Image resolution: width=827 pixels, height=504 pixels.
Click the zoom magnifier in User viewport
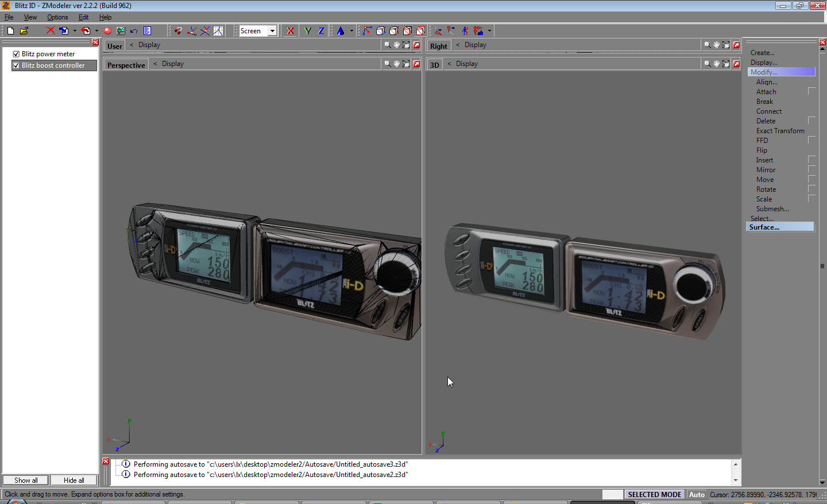(388, 45)
